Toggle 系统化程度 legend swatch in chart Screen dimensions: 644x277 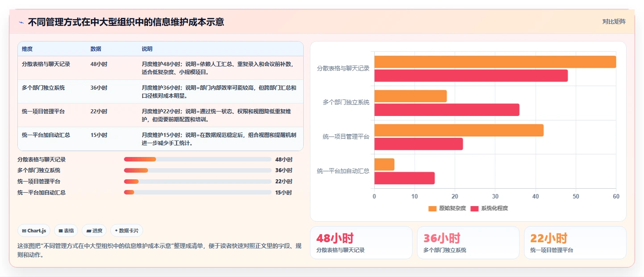pos(475,208)
